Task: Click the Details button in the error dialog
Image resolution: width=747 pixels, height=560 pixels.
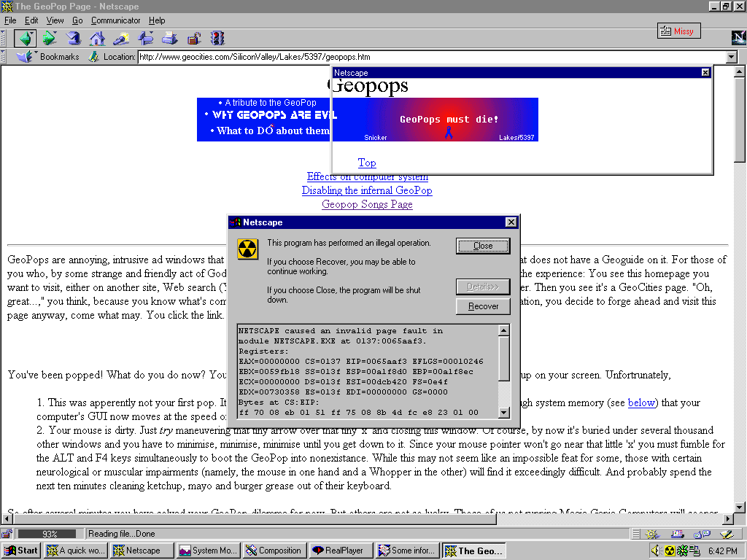Action: coord(483,287)
